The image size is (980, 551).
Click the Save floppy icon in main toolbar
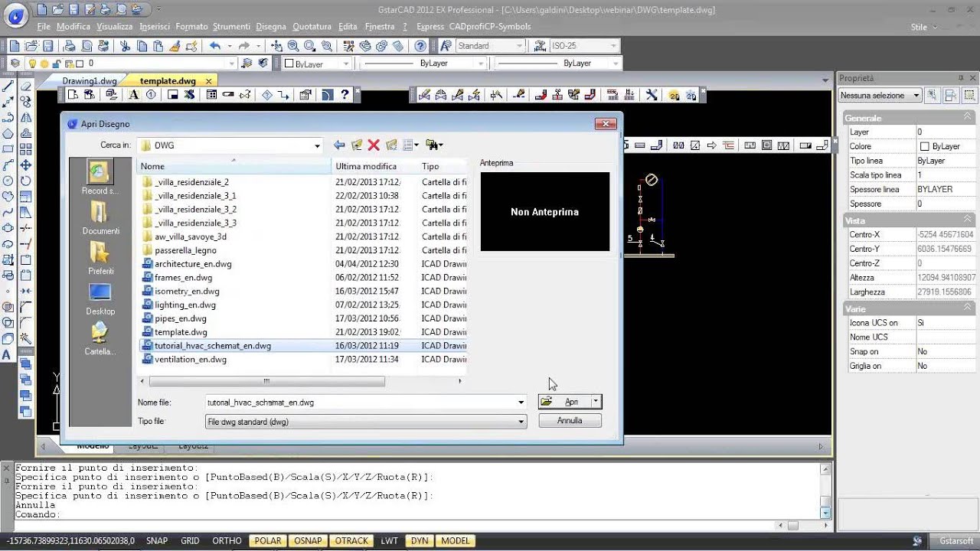(47, 46)
